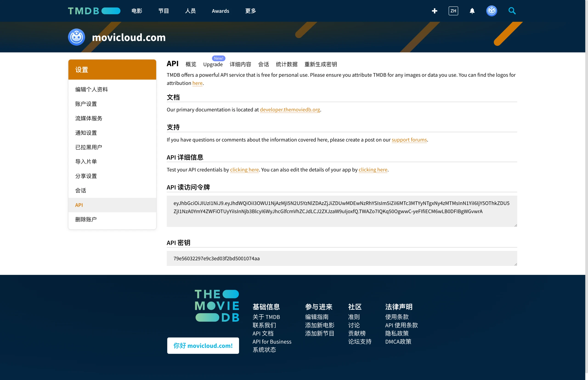Open 讨论 footer link
The height and width of the screenshot is (380, 588).
click(x=354, y=325)
